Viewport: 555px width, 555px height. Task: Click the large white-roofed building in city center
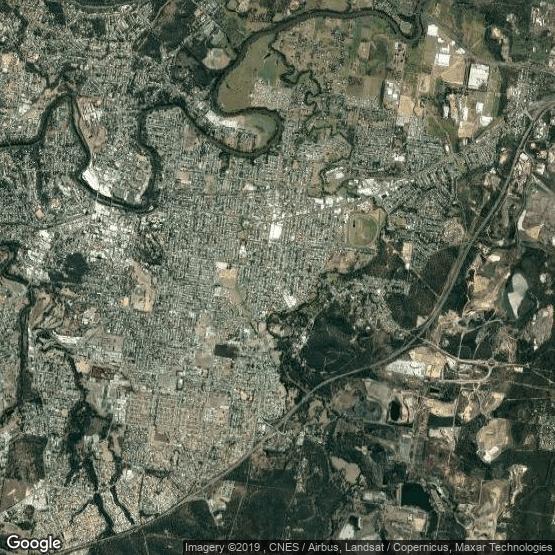click(x=275, y=232)
